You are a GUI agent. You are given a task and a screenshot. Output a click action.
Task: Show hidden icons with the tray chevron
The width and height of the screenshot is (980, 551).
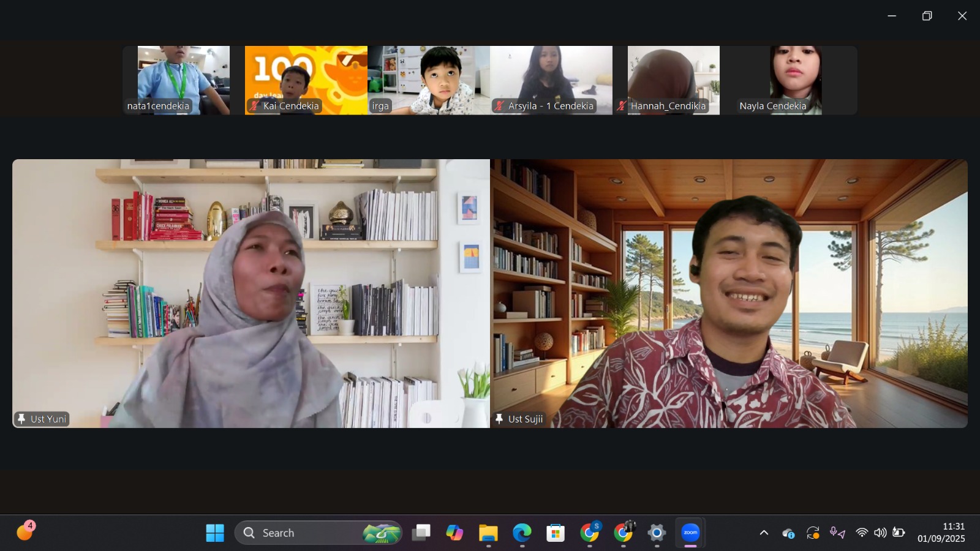(x=764, y=533)
